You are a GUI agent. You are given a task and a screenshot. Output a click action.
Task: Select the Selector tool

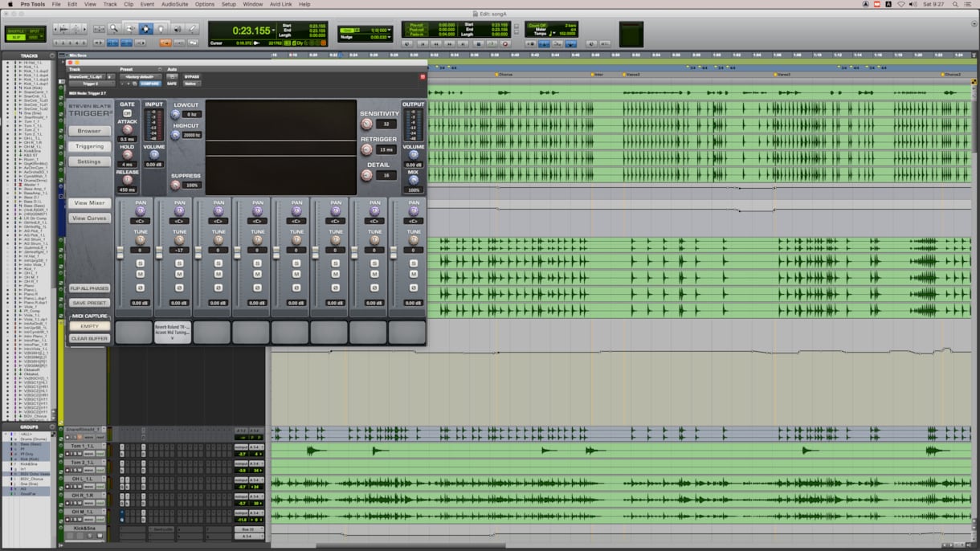[x=145, y=29]
